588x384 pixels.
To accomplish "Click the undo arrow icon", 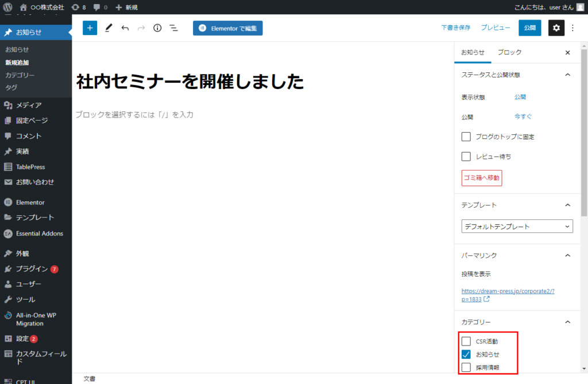I will 125,28.
